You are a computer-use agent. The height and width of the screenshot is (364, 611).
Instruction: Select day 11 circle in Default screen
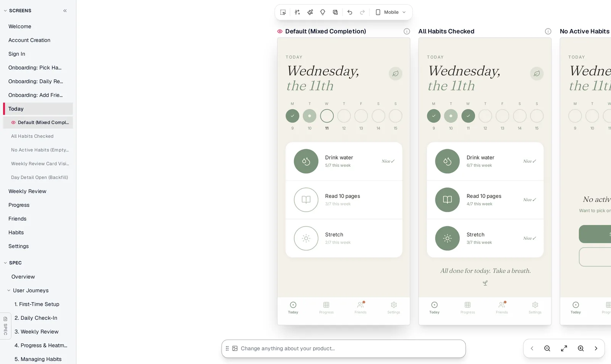pyautogui.click(x=327, y=116)
